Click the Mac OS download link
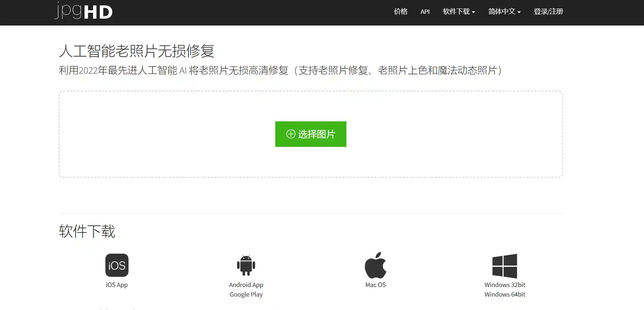The height and width of the screenshot is (310, 644). 375,285
